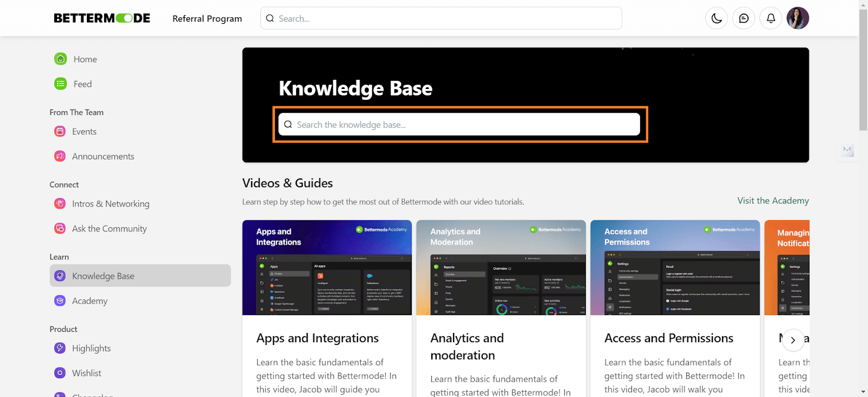
Task: Click the Intros & Networking icon
Action: (60, 203)
